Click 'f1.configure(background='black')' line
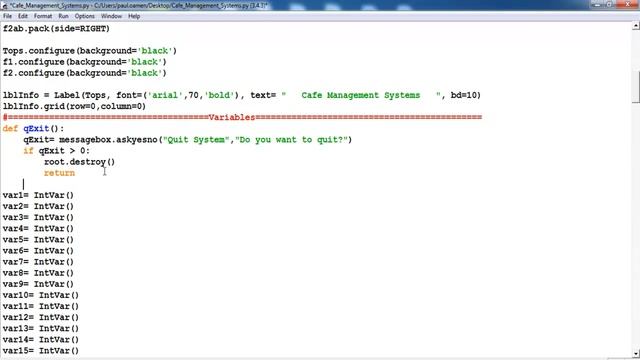Image resolution: width=640 pixels, height=360 pixels. tap(84, 62)
